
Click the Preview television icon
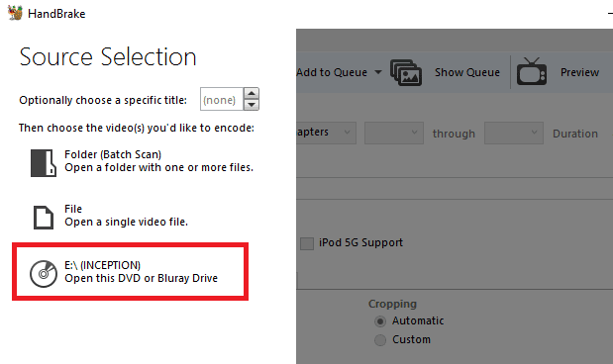pyautogui.click(x=532, y=71)
